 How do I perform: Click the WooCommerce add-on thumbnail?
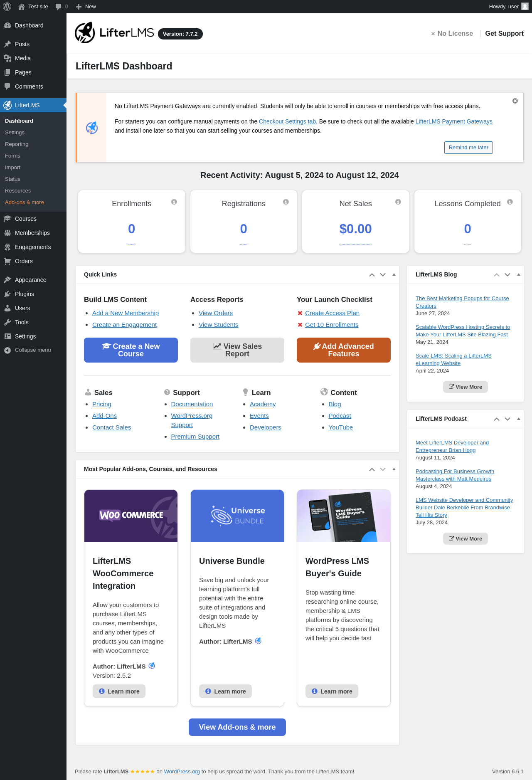tap(131, 516)
